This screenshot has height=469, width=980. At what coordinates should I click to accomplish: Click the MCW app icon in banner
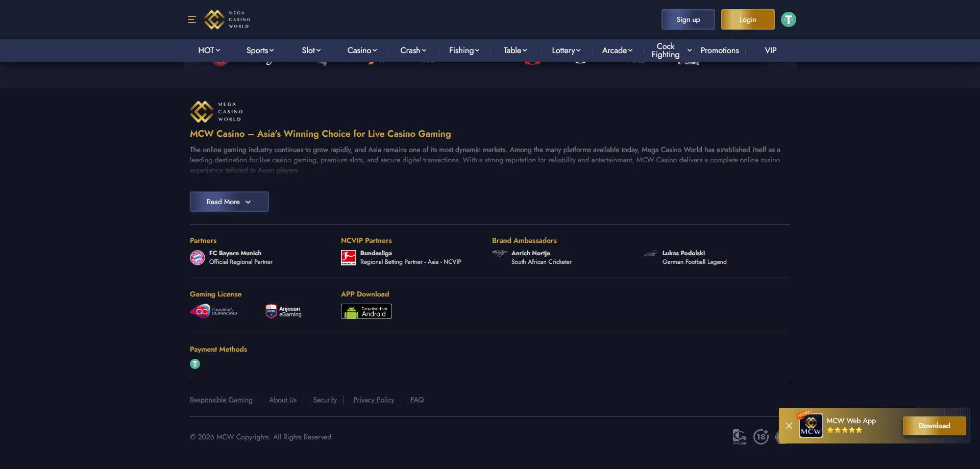tap(811, 426)
